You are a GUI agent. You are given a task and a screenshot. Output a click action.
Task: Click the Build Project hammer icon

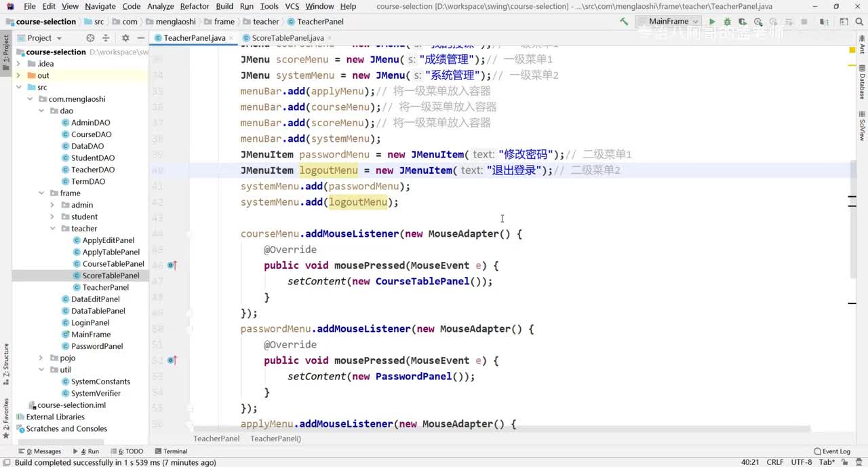(624, 22)
